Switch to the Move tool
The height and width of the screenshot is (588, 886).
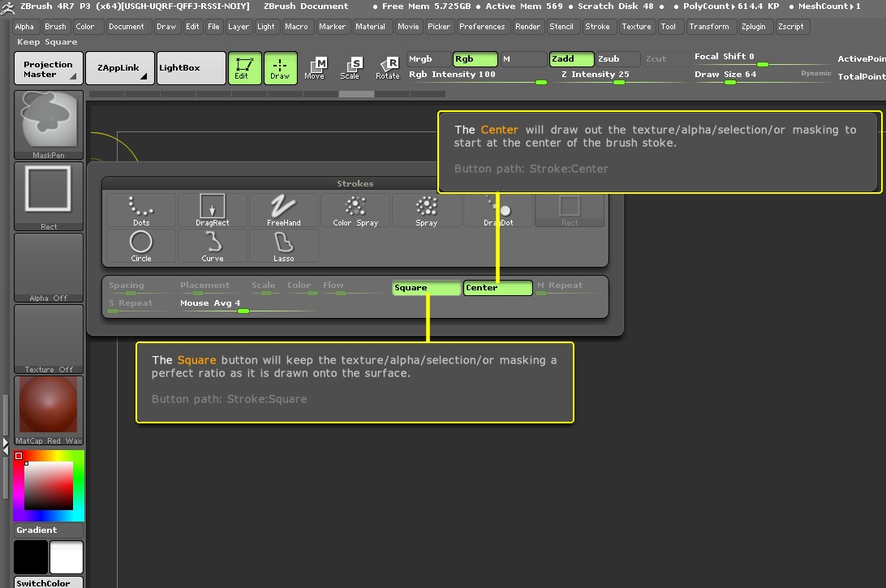(x=316, y=68)
